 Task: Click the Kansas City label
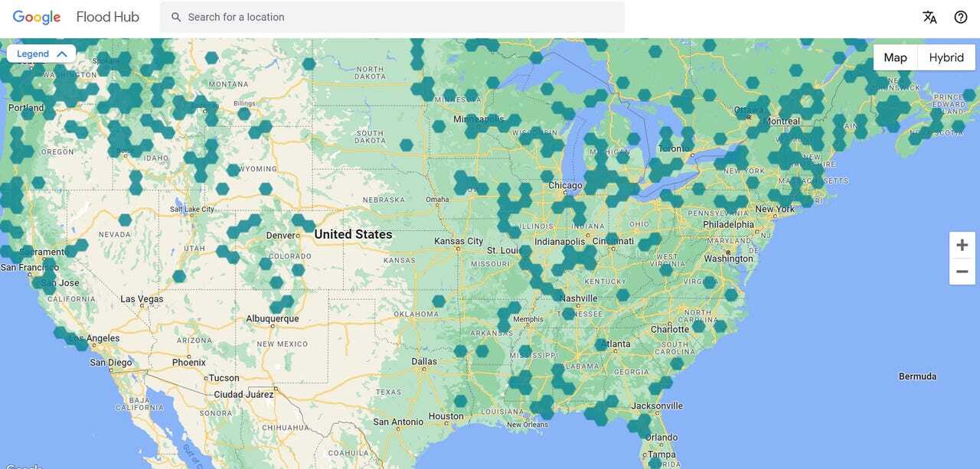[459, 241]
